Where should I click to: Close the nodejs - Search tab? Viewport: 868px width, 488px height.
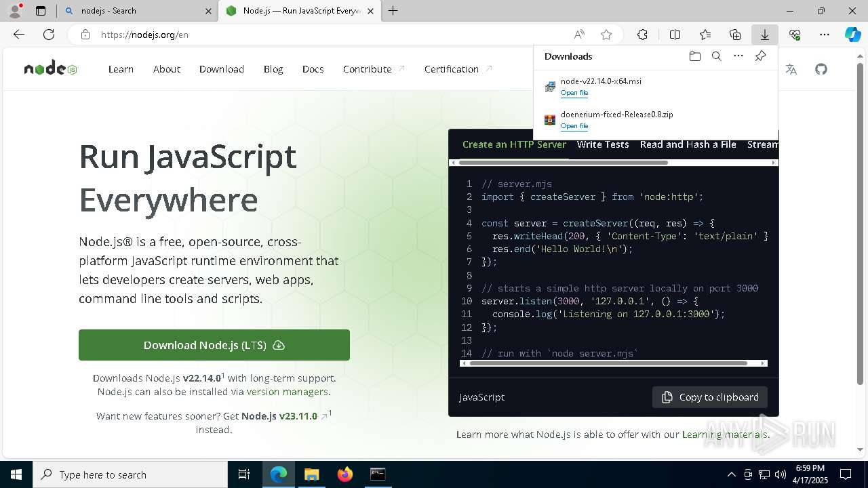coord(208,11)
